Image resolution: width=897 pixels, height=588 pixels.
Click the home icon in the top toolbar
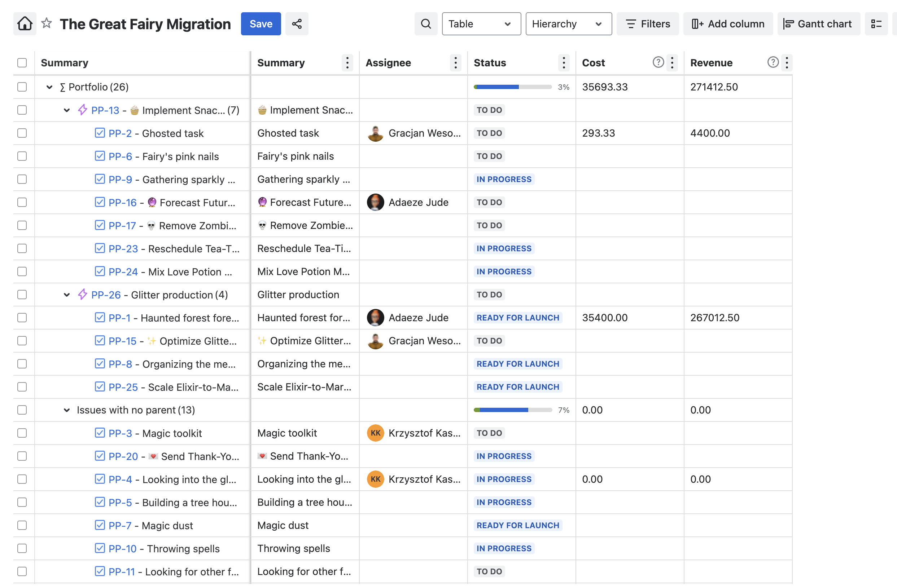coord(24,23)
